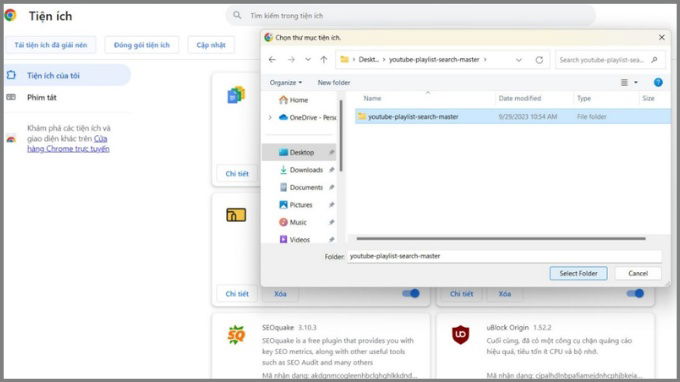Viewport: 680px width, 382px height.
Task: Expand the chevron after youtube-playlist-search-master breadcrumb
Action: tap(485, 59)
